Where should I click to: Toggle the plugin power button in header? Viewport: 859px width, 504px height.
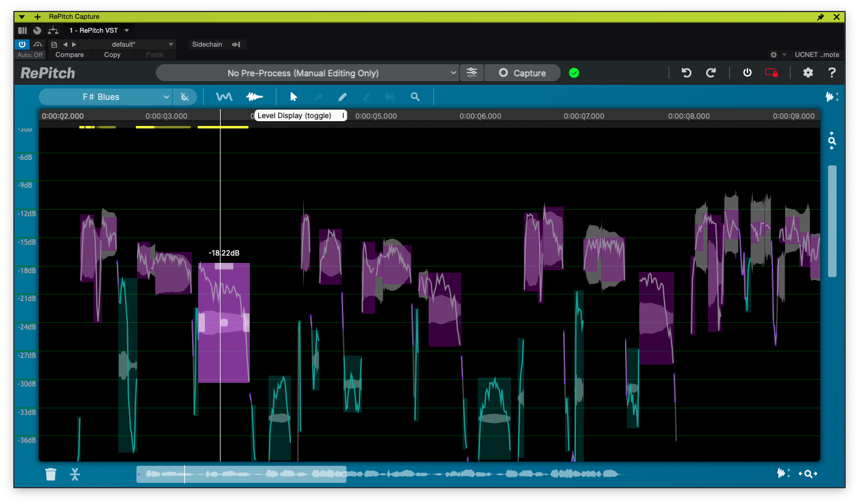[22, 44]
